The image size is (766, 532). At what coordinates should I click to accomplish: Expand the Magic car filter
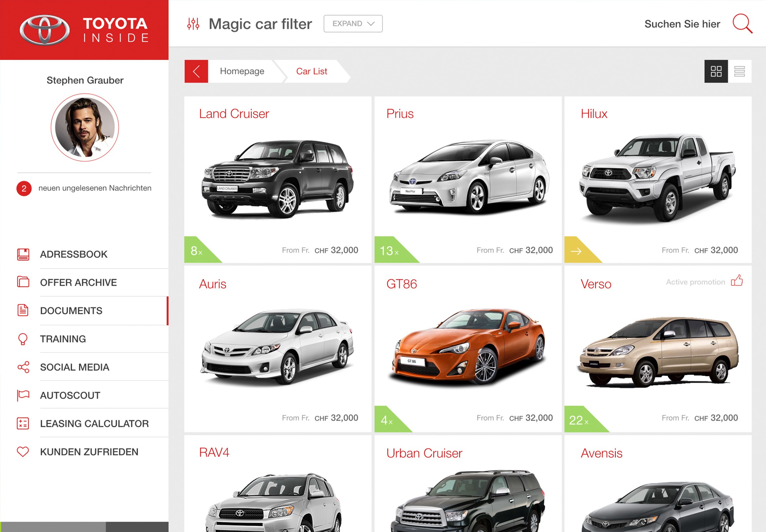tap(353, 24)
